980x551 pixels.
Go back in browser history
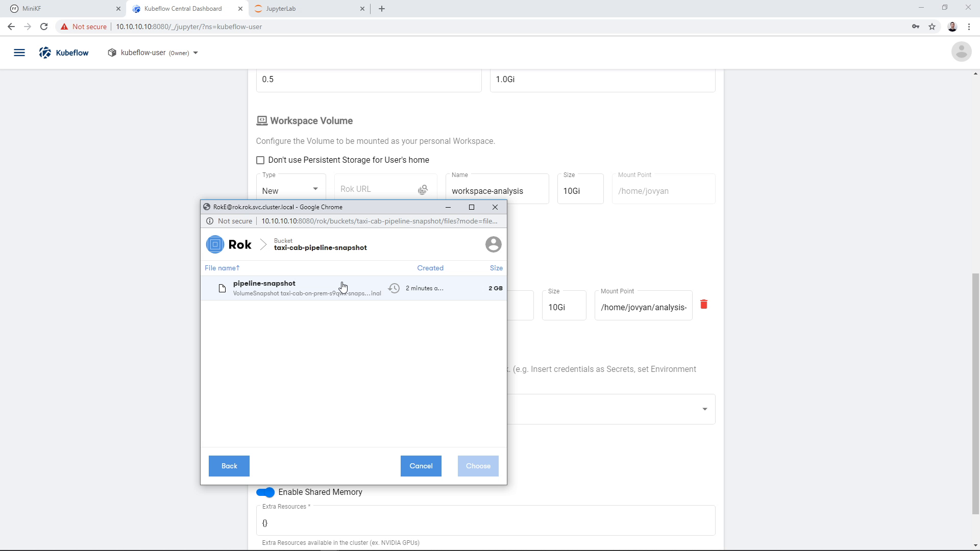[11, 27]
